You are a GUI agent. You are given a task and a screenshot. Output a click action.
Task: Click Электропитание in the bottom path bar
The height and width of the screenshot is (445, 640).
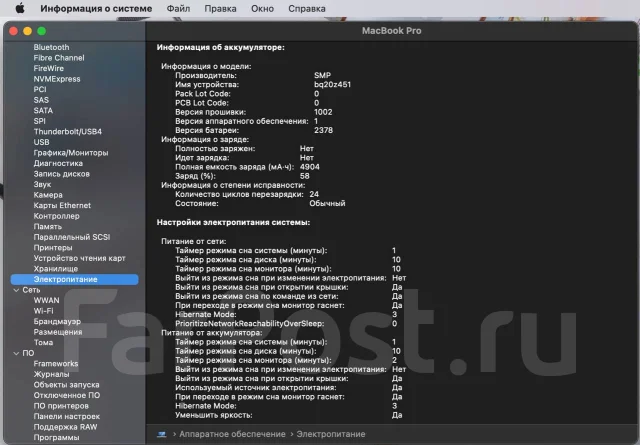click(331, 434)
